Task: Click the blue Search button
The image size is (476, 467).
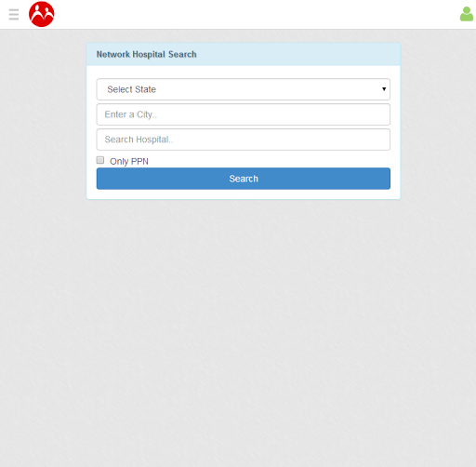Action: [244, 179]
